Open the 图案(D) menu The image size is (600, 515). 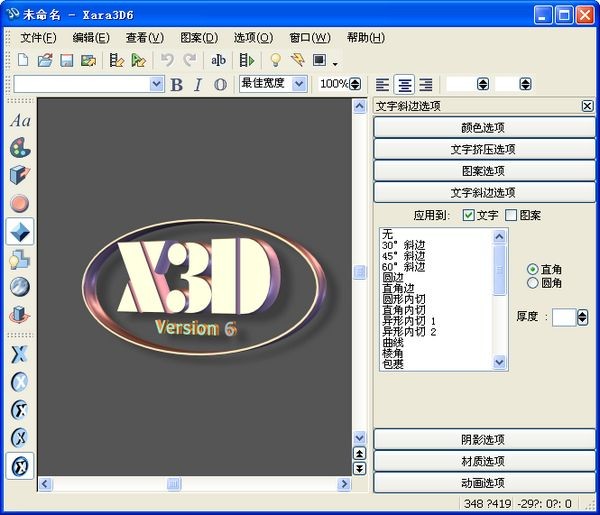pos(199,37)
